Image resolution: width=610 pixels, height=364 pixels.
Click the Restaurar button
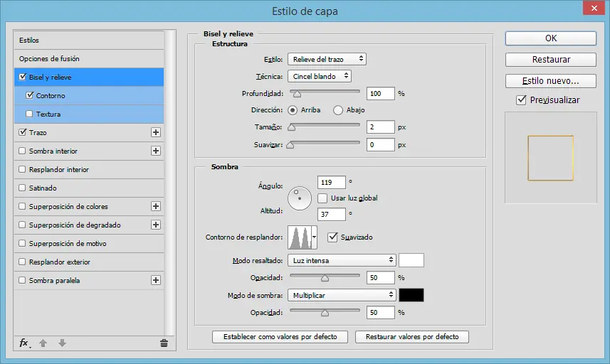[x=550, y=60]
